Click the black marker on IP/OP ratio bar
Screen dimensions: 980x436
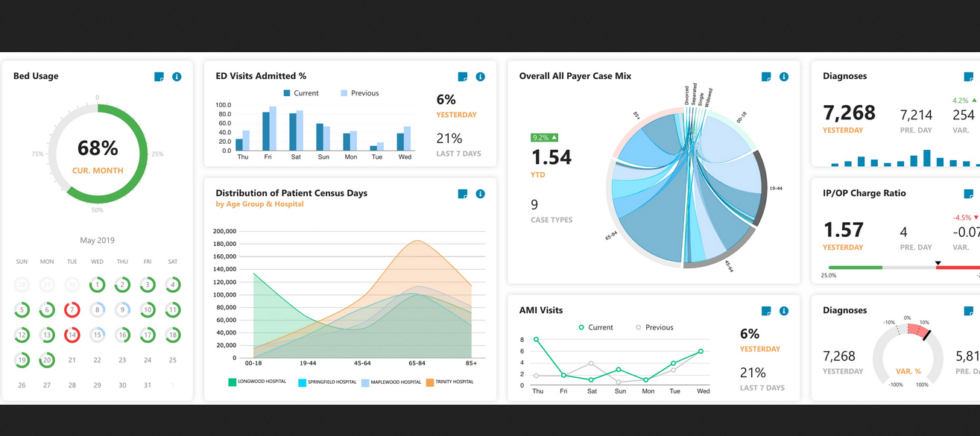coord(938,263)
